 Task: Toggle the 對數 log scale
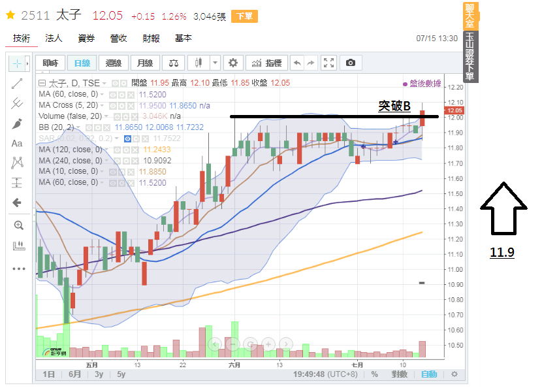tap(399, 374)
